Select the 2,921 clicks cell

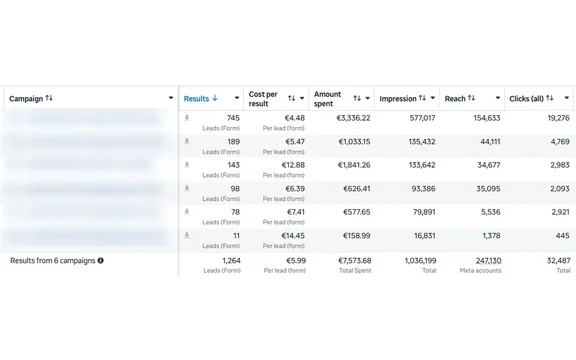pos(561,212)
